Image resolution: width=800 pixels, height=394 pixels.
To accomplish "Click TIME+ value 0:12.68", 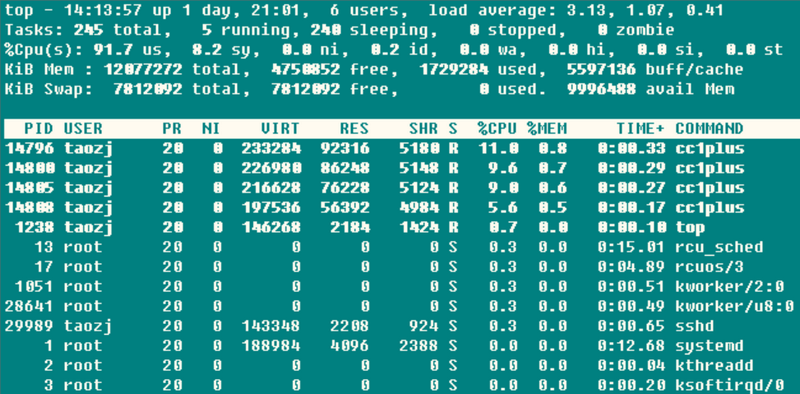I will pyautogui.click(x=631, y=346).
